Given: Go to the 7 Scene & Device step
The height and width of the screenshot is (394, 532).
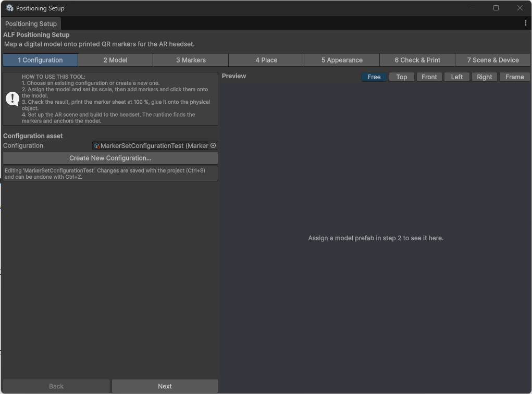Looking at the screenshot, I should click(x=493, y=60).
